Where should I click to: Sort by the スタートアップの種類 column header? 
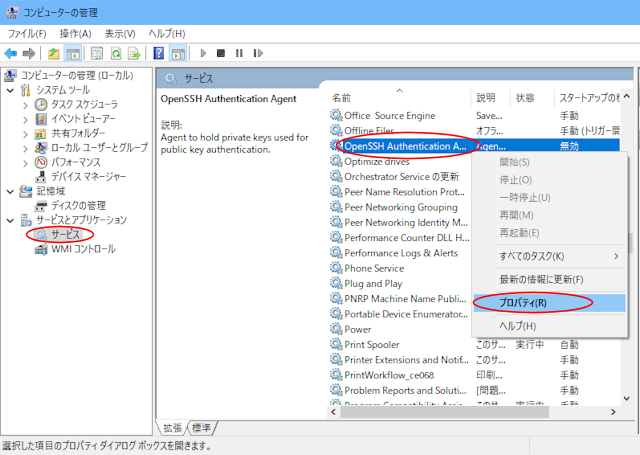click(587, 98)
